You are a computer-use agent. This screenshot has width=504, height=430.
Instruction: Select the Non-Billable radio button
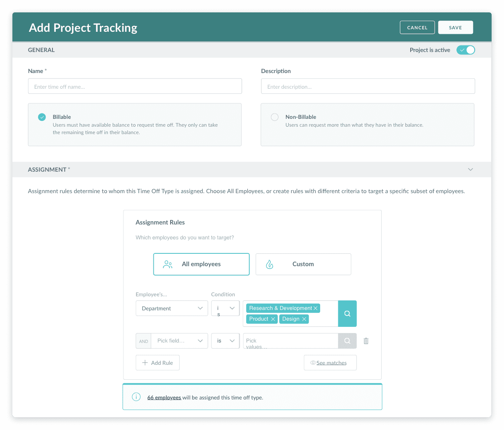275,117
